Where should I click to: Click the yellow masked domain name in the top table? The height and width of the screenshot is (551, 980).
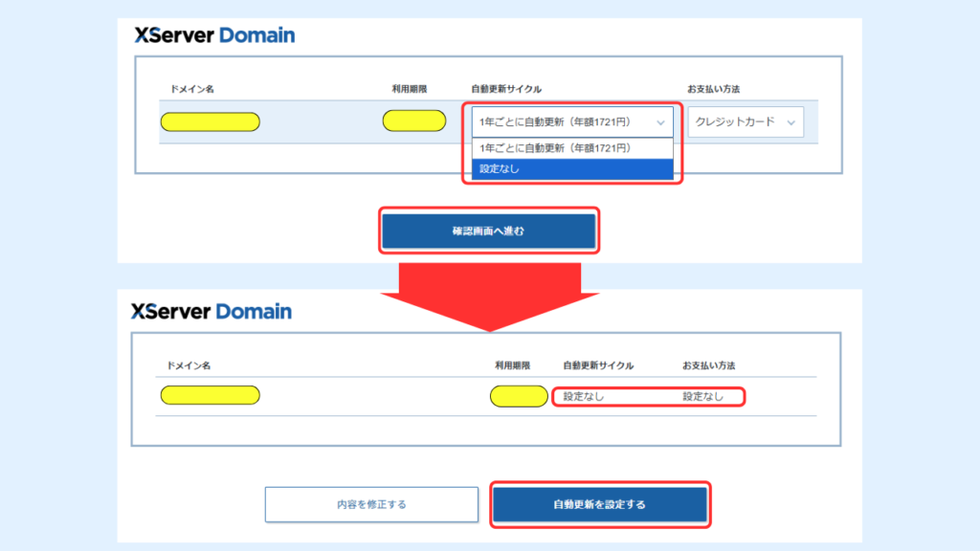tap(212, 122)
